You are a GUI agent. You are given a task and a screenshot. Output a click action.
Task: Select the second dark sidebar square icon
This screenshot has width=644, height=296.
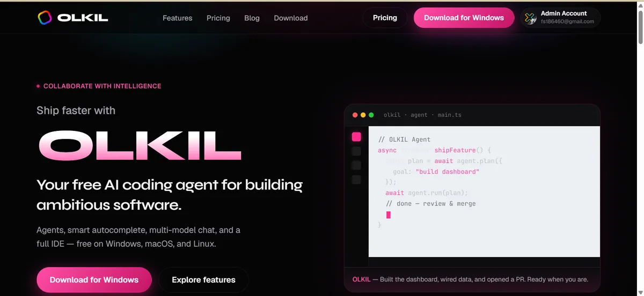tap(356, 151)
